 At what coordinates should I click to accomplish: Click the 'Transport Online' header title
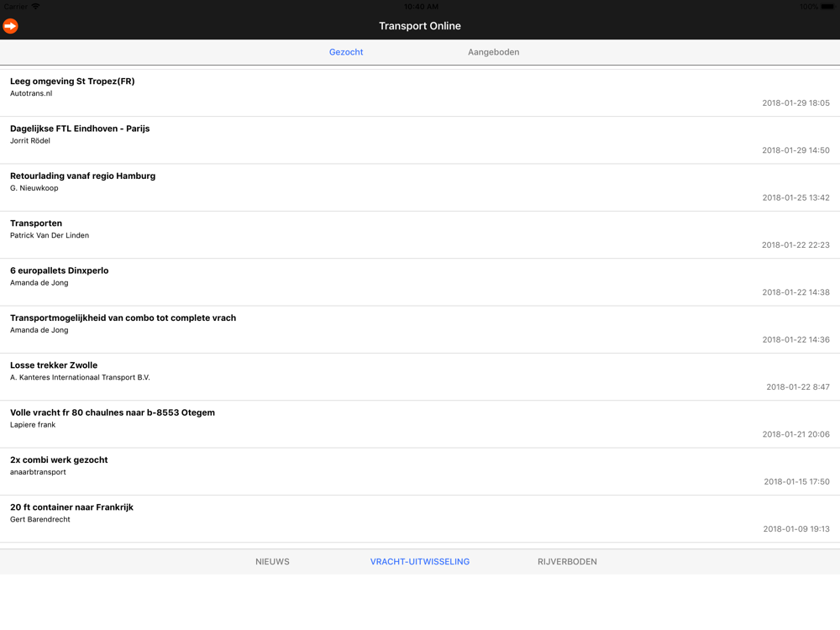point(420,26)
